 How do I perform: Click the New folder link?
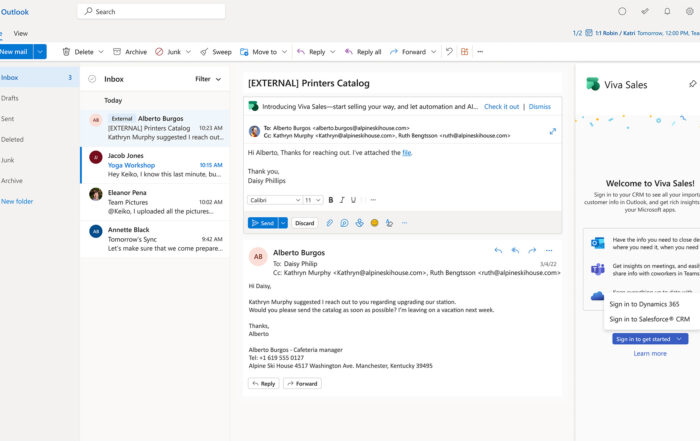point(17,201)
